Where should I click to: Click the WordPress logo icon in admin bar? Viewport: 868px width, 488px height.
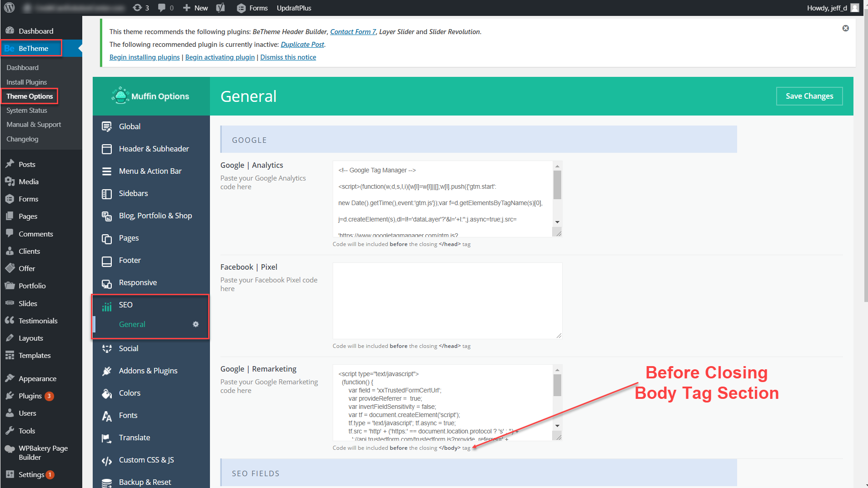coord(10,8)
